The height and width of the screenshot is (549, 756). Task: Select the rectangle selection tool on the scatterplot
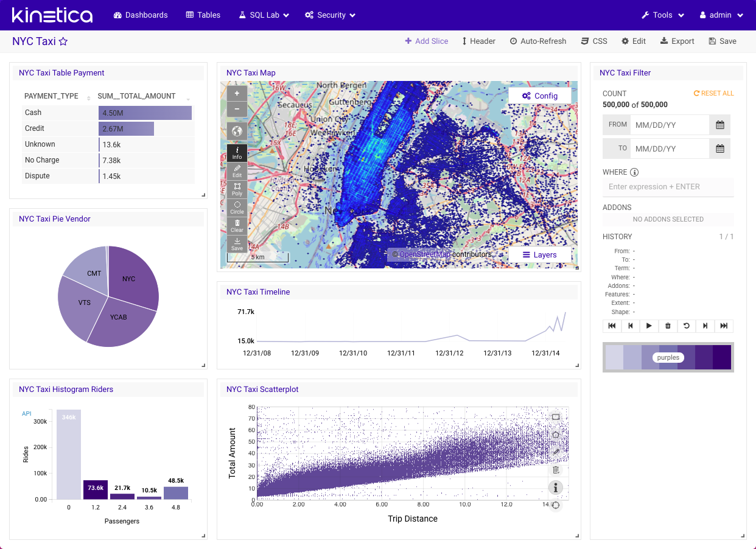click(555, 416)
